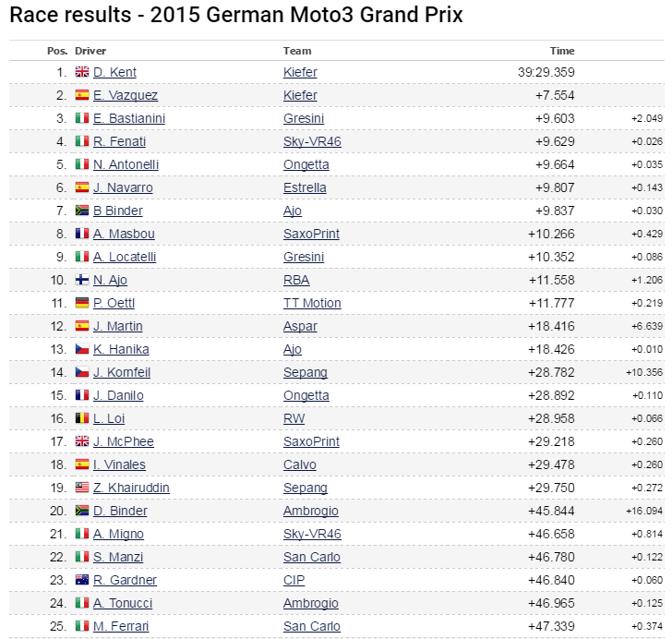The height and width of the screenshot is (639, 672).
Task: Click the Driver column header
Action: pos(90,51)
